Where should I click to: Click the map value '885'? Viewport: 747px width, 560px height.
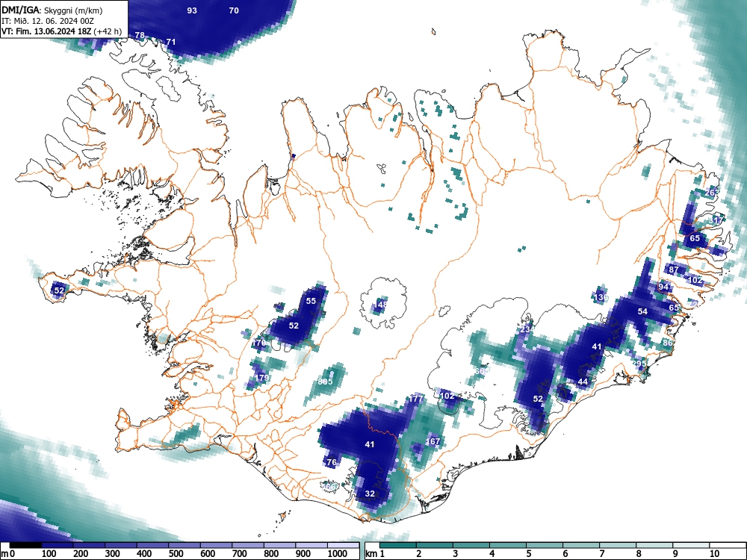click(326, 382)
